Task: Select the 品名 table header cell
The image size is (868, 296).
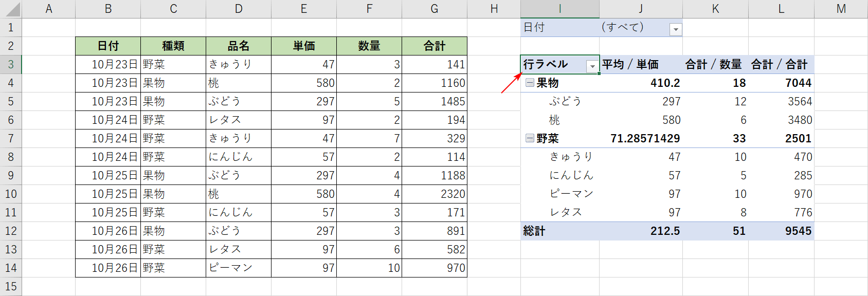Action: [x=239, y=46]
